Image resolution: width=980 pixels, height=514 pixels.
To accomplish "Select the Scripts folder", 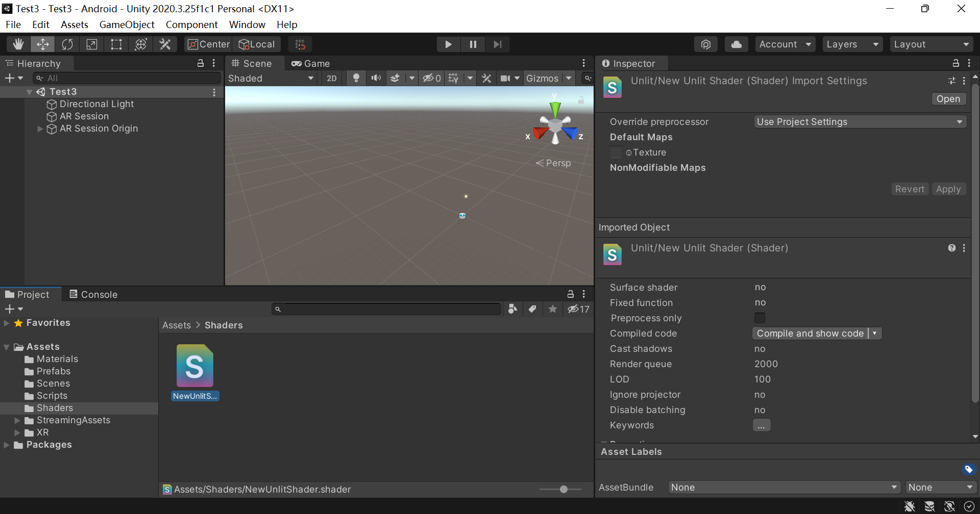I will 52,396.
